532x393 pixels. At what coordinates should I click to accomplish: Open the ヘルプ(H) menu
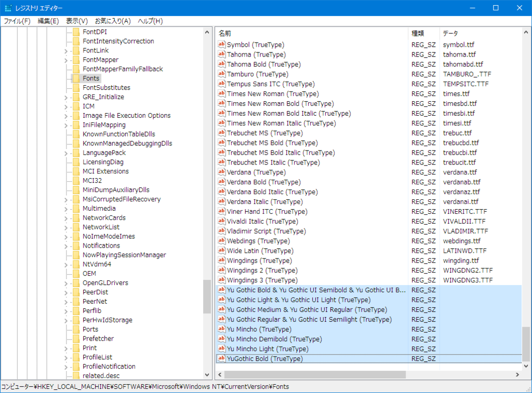click(x=150, y=21)
